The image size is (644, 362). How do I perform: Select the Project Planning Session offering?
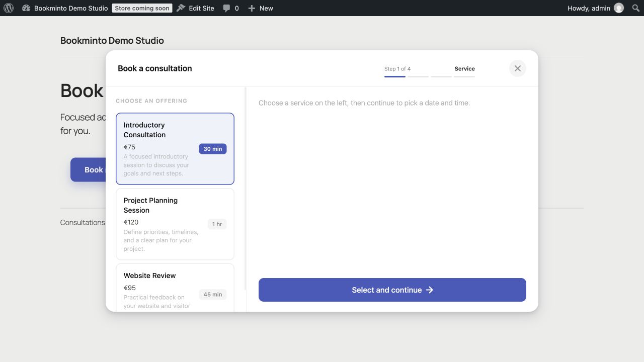click(x=175, y=224)
